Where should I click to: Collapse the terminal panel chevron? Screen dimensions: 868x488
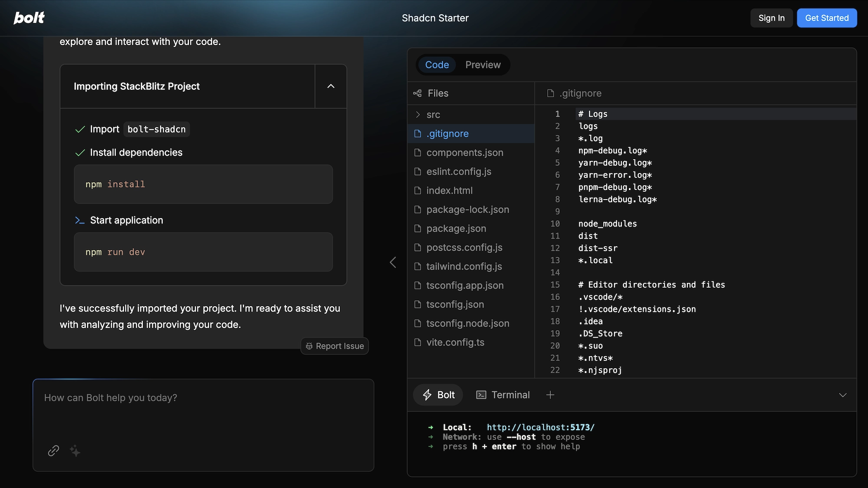click(843, 395)
